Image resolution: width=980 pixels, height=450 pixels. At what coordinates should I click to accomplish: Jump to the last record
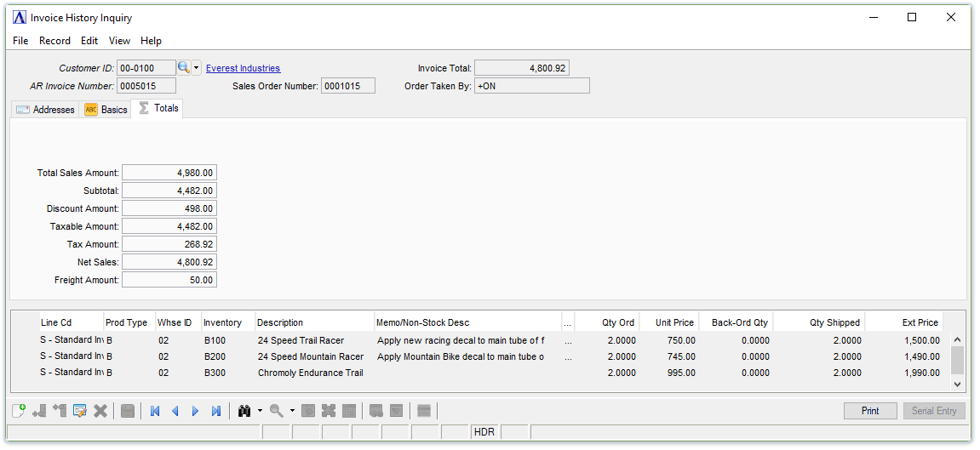216,411
